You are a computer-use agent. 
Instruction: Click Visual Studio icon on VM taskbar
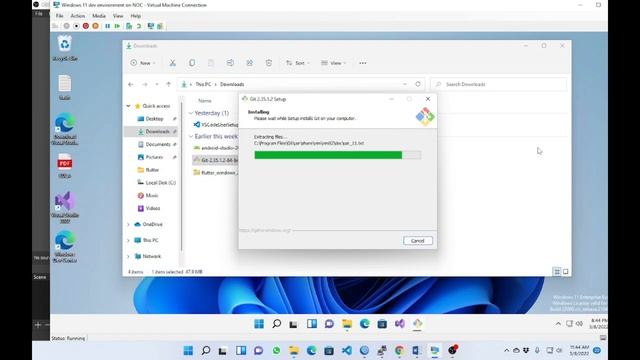pyautogui.click(x=400, y=324)
